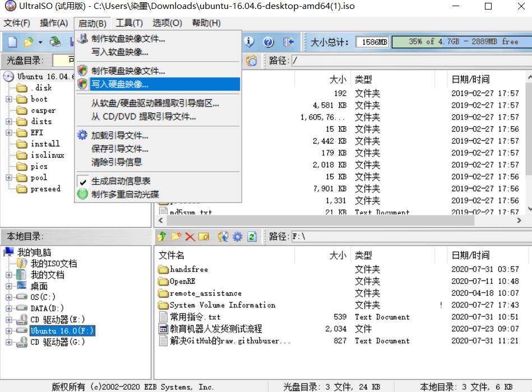
Task: Expand DATA(D:) drive node
Action: pos(9,308)
